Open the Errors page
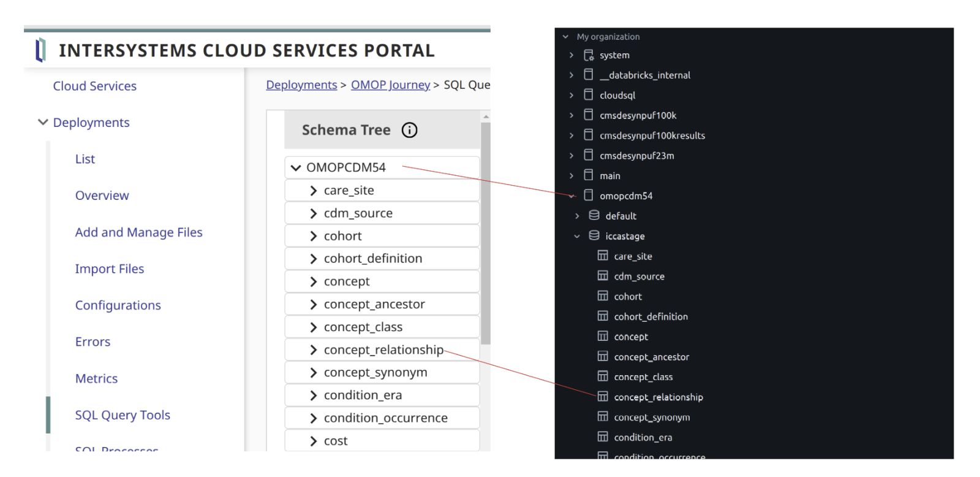 pyautogui.click(x=93, y=342)
